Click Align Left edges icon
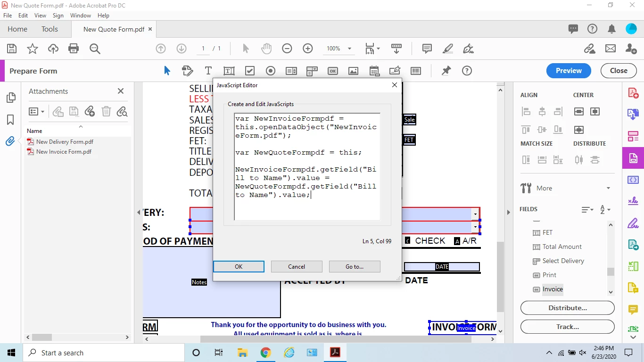Image resolution: width=644 pixels, height=362 pixels. click(x=526, y=112)
